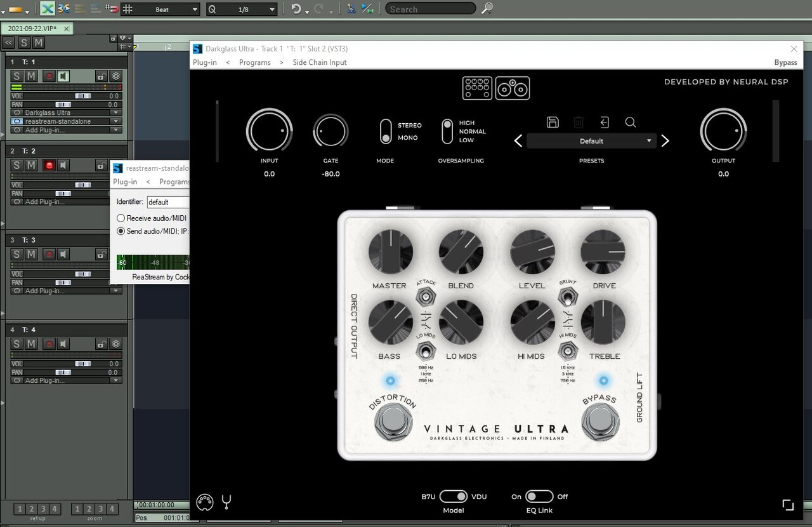Image resolution: width=812 pixels, height=527 pixels.
Task: Toggle track 3 monitoring speaker icon
Action: point(63,254)
